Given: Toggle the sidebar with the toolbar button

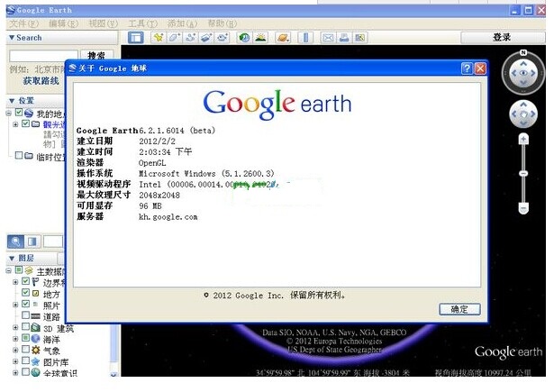Looking at the screenshot, I should coord(136,38).
